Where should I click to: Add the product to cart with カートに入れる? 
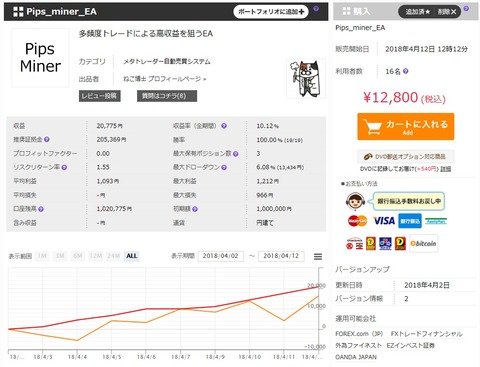click(x=406, y=127)
